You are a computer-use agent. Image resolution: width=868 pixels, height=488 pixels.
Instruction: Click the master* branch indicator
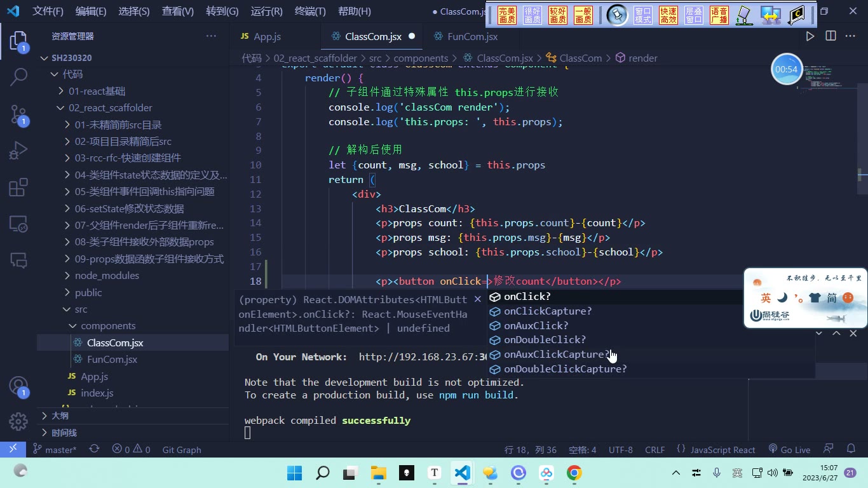(55, 449)
